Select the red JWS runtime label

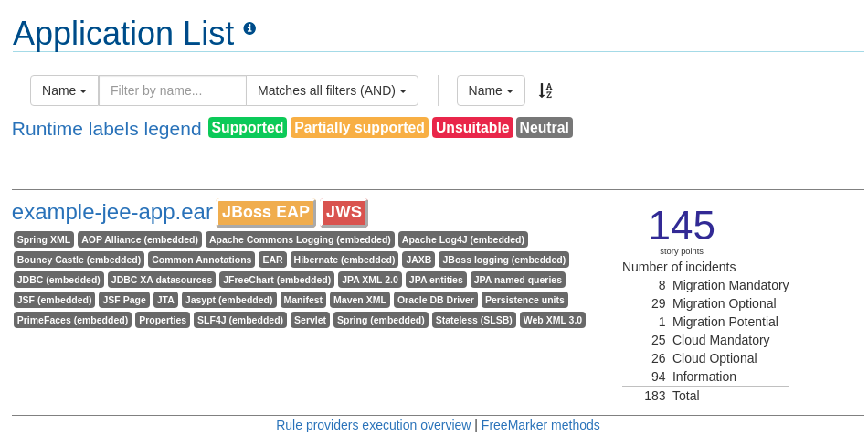point(344,213)
